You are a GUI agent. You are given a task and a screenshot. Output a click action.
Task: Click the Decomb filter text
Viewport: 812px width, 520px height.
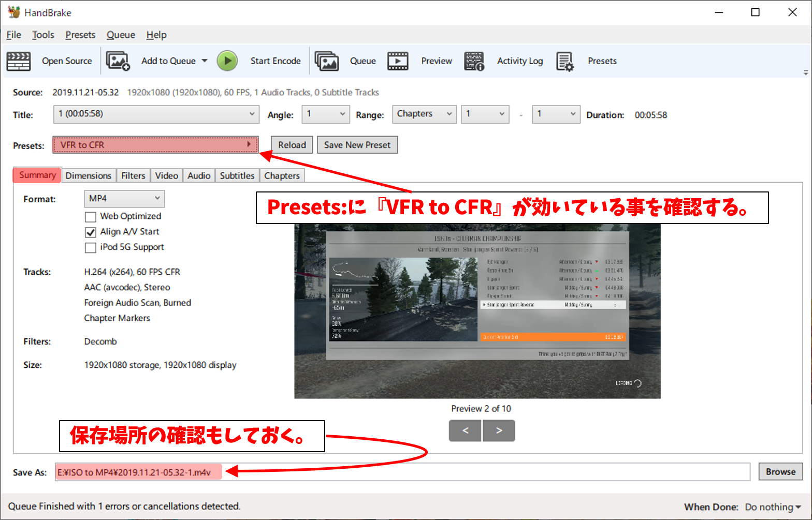pos(100,341)
